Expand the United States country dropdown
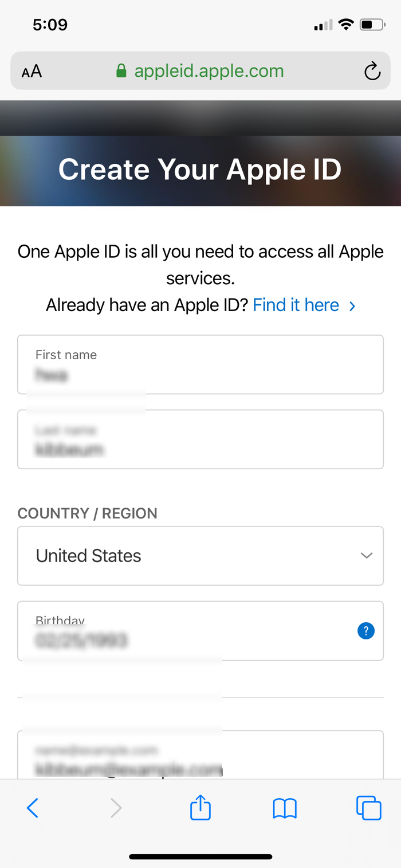 (200, 556)
